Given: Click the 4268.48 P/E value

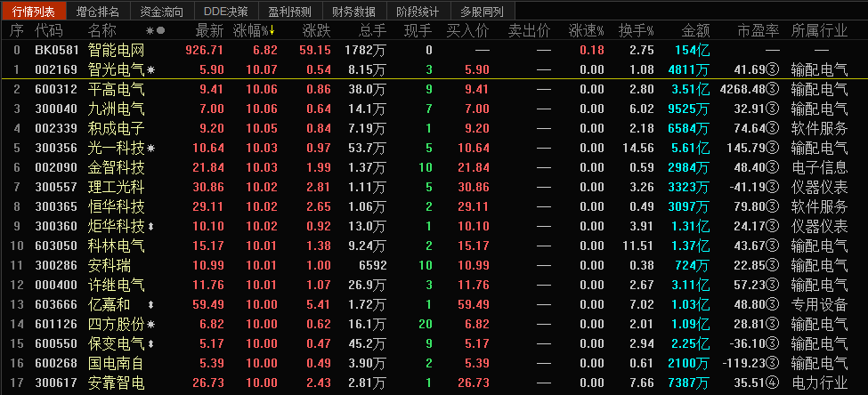Looking at the screenshot, I should tap(742, 90).
